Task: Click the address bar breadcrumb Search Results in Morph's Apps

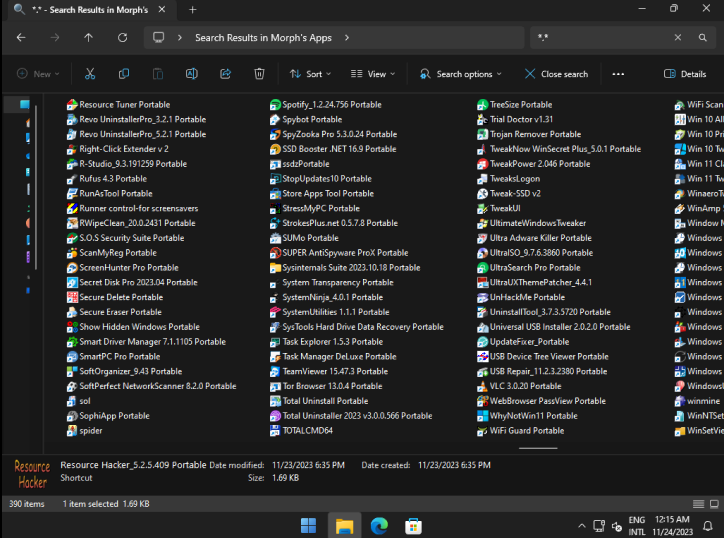Action: (263, 38)
